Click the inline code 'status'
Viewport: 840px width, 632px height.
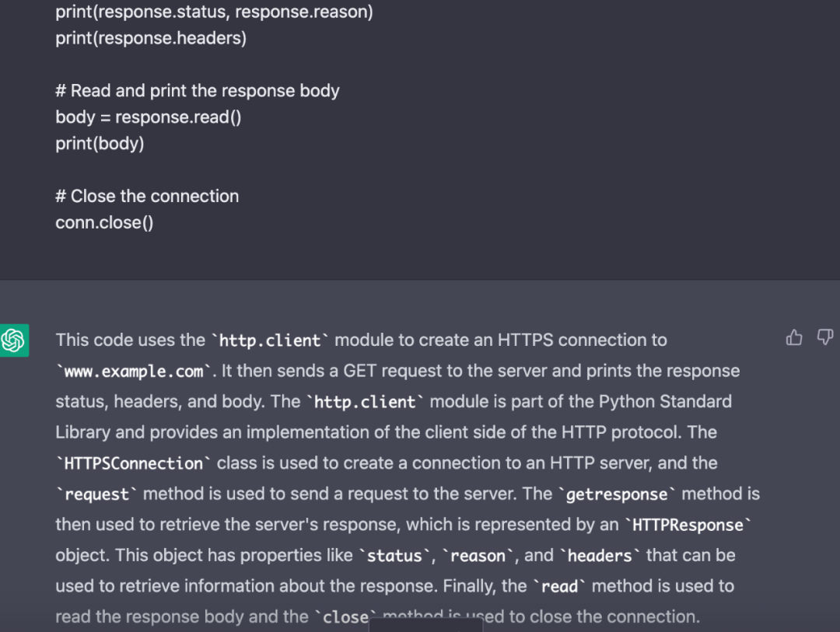pos(394,556)
